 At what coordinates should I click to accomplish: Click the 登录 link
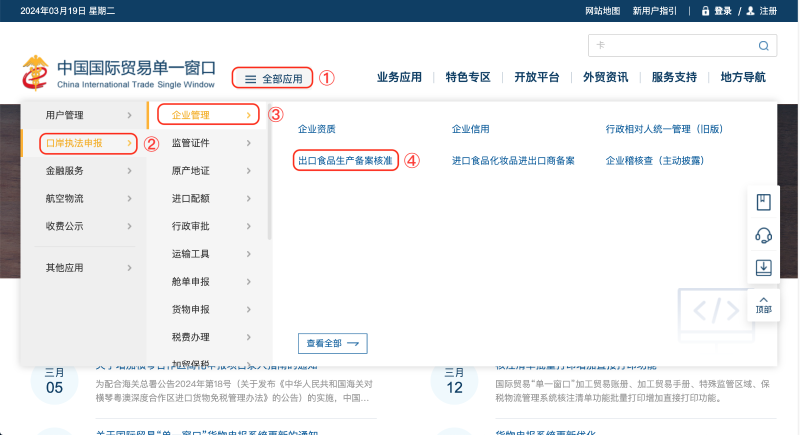click(723, 11)
